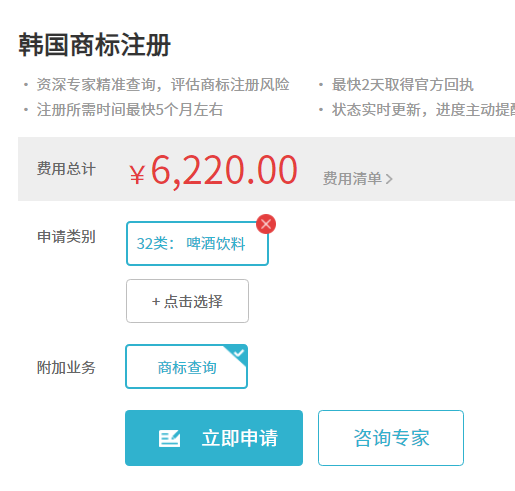Expand the chevron arrow beside 费用清单
Screen dimensions: 515x491
389,179
